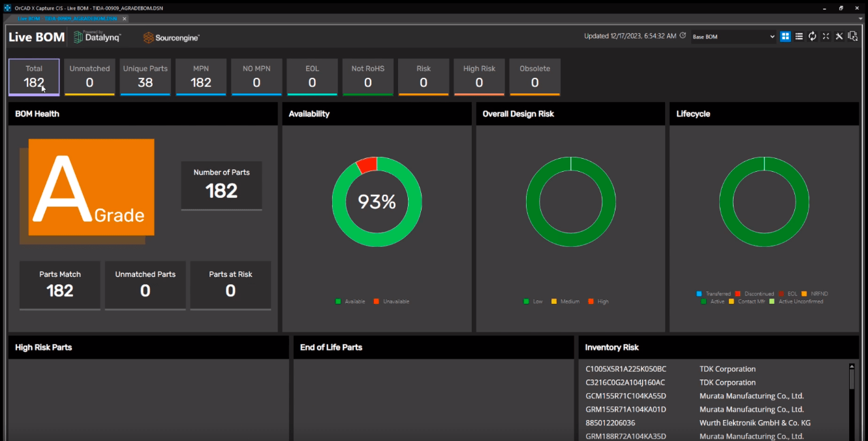Select part C3216C0G2A104J160AC

click(x=625, y=383)
